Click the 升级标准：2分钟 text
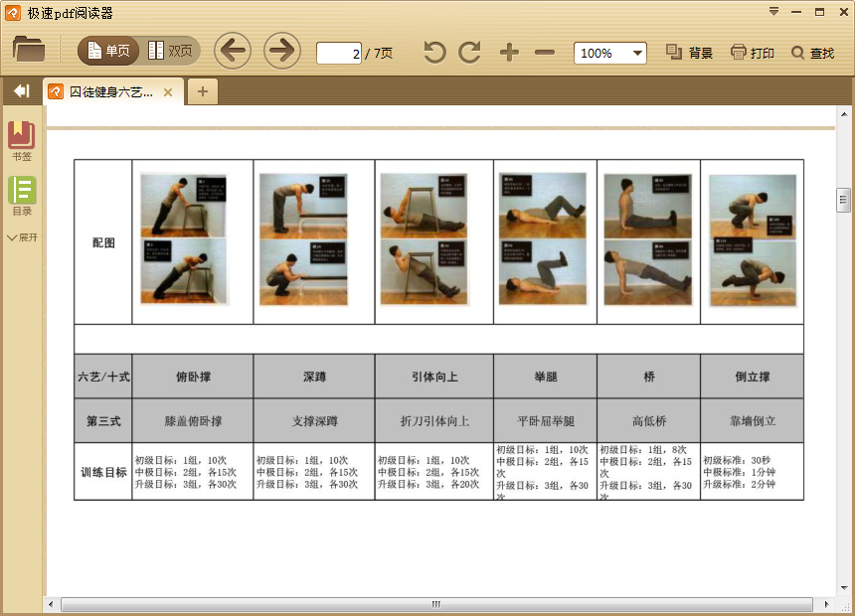Image resolution: width=855 pixels, height=616 pixels. coord(739,484)
